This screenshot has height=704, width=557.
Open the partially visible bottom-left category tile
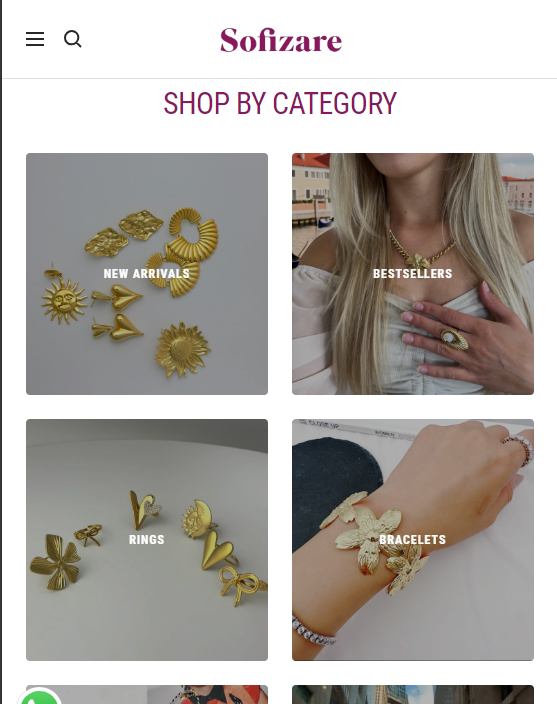pyautogui.click(x=146, y=695)
